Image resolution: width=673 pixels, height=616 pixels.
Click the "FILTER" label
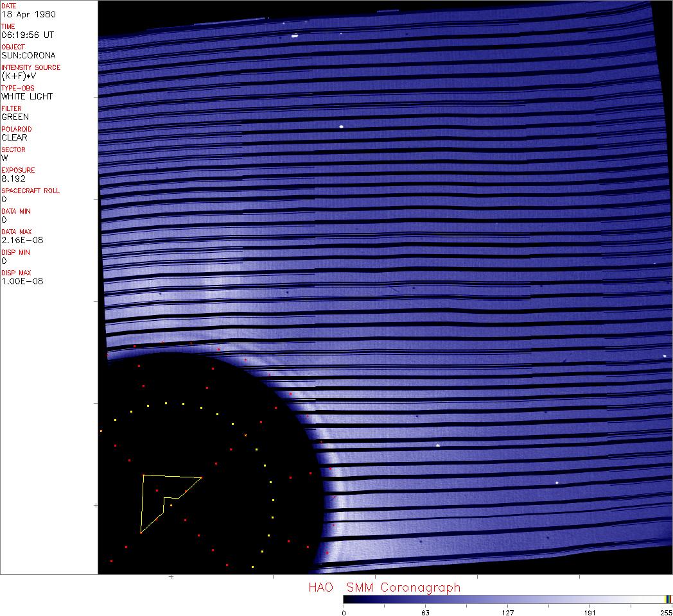click(x=11, y=108)
